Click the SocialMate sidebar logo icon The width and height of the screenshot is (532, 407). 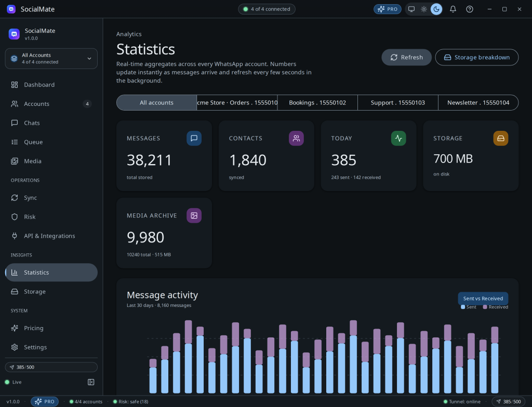[x=14, y=34]
